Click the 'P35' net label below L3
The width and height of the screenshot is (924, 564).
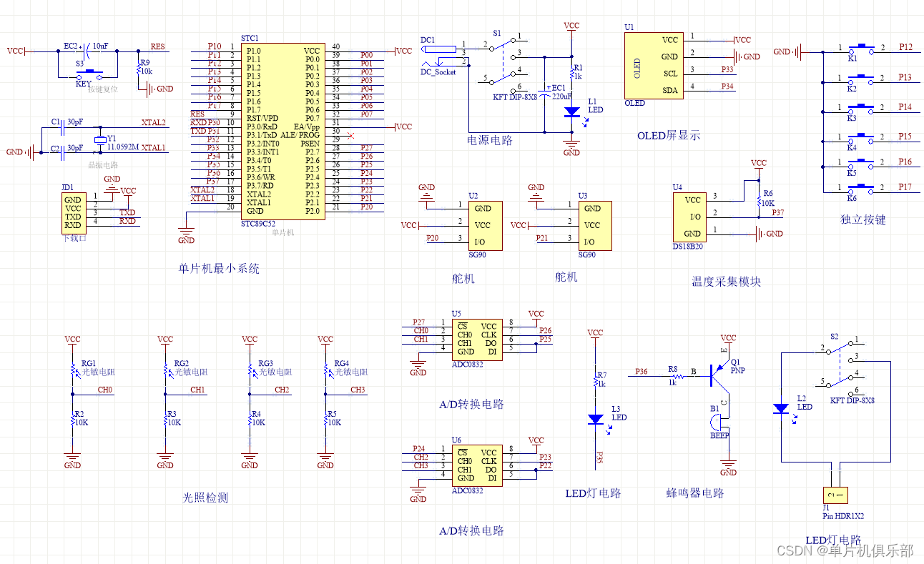[x=599, y=457]
